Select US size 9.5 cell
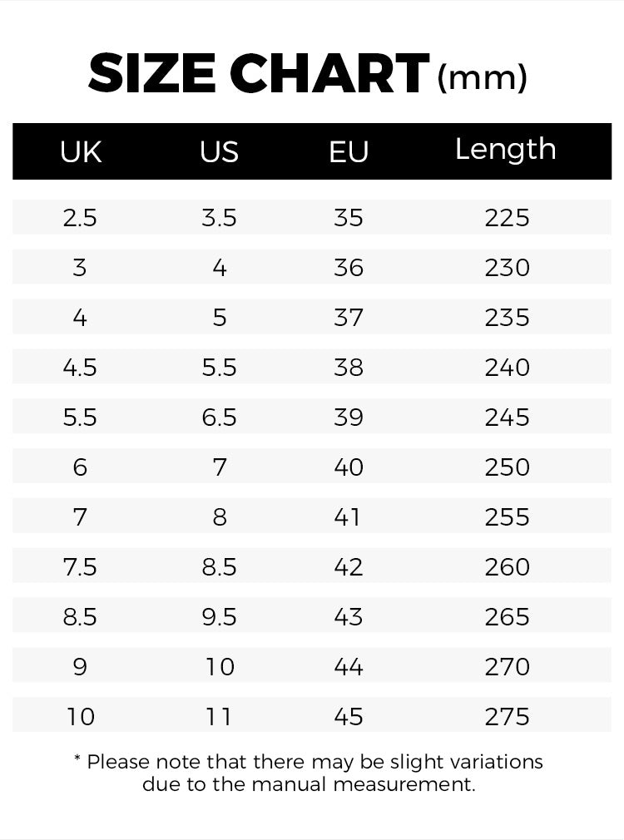Viewport: 624px width, 840px height. click(x=219, y=617)
